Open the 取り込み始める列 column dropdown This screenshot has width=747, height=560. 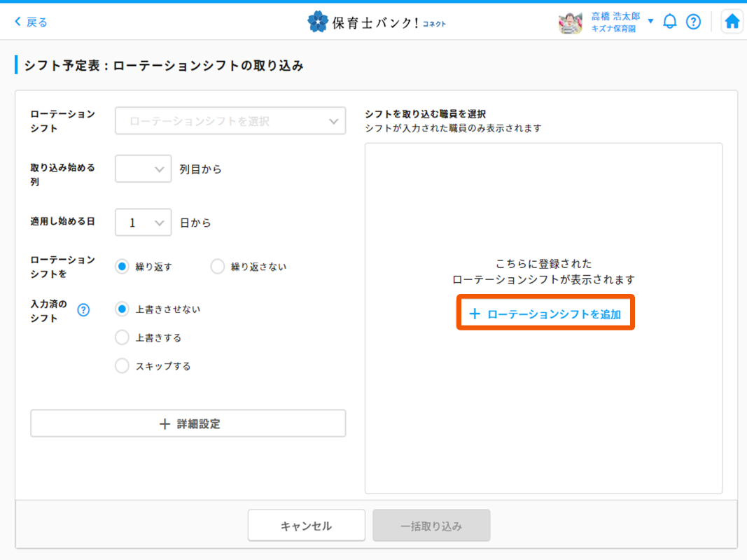144,169
